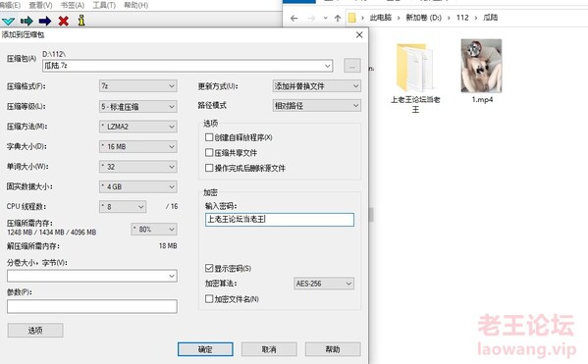Screen dimensions: 588x364
Task: Click the 参数(P) input field
Action: pos(92,306)
